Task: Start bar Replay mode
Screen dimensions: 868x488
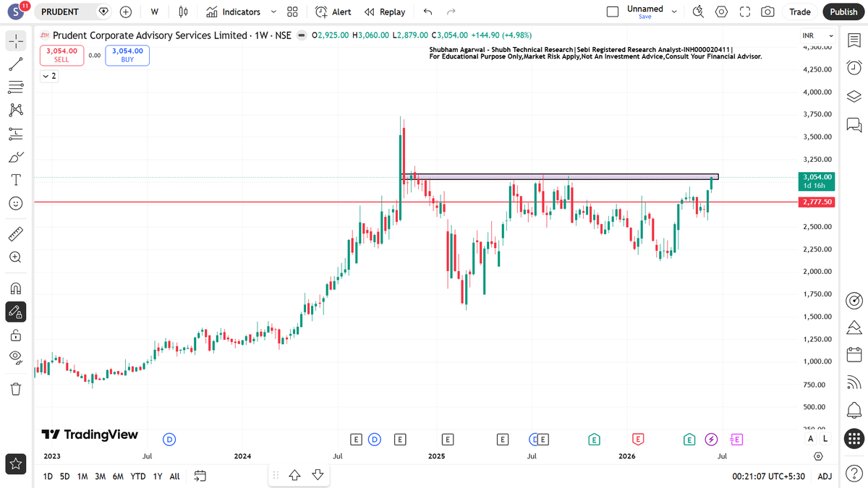Action: tap(385, 12)
